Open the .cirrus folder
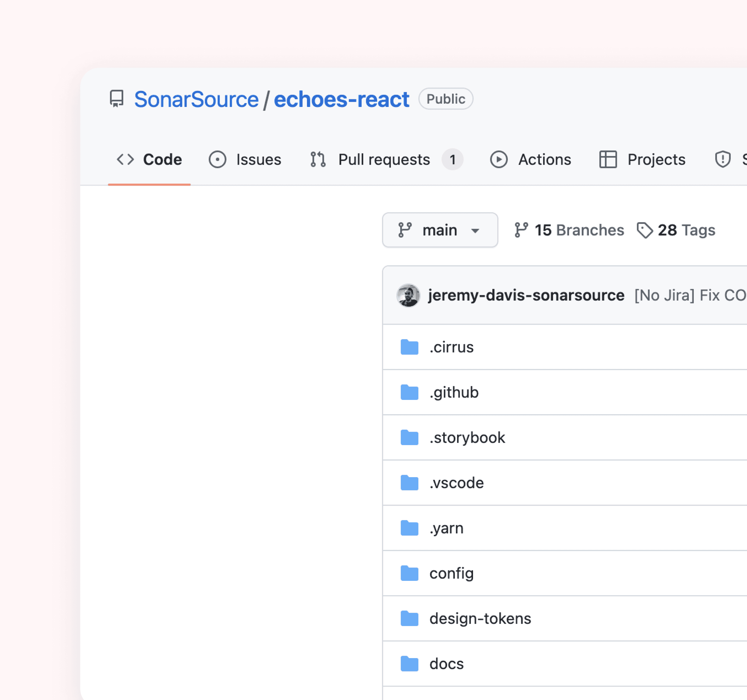747x700 pixels. pyautogui.click(x=451, y=347)
